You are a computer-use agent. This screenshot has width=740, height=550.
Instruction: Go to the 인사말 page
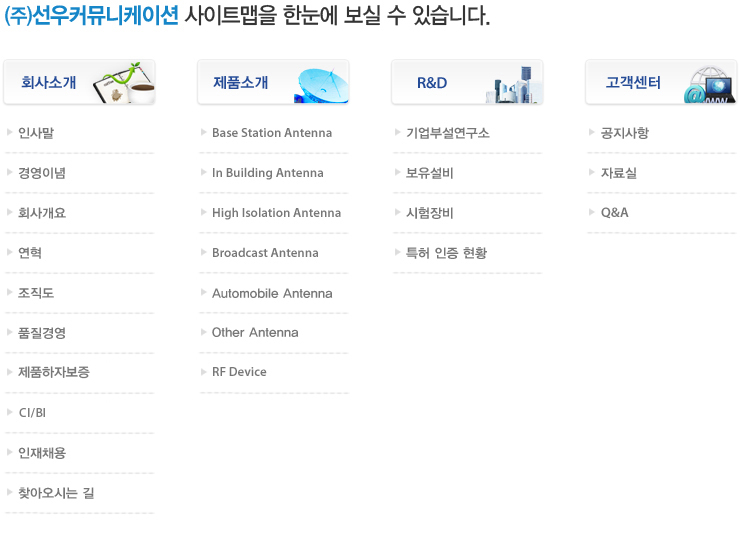[x=36, y=133]
